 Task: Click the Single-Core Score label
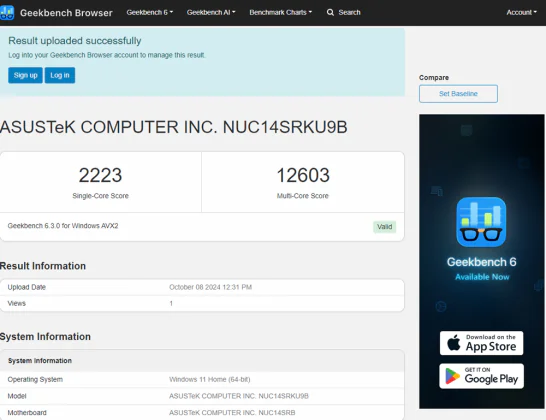(100, 196)
